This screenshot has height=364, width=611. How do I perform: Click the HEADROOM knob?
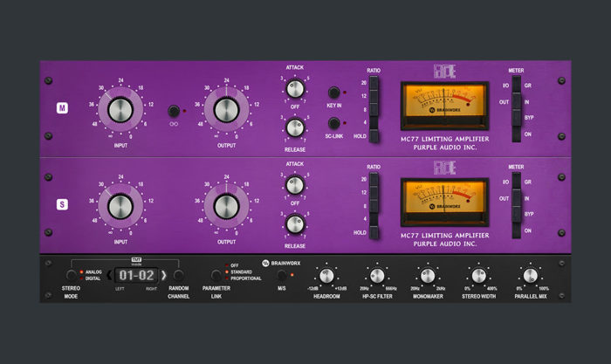coord(326,276)
